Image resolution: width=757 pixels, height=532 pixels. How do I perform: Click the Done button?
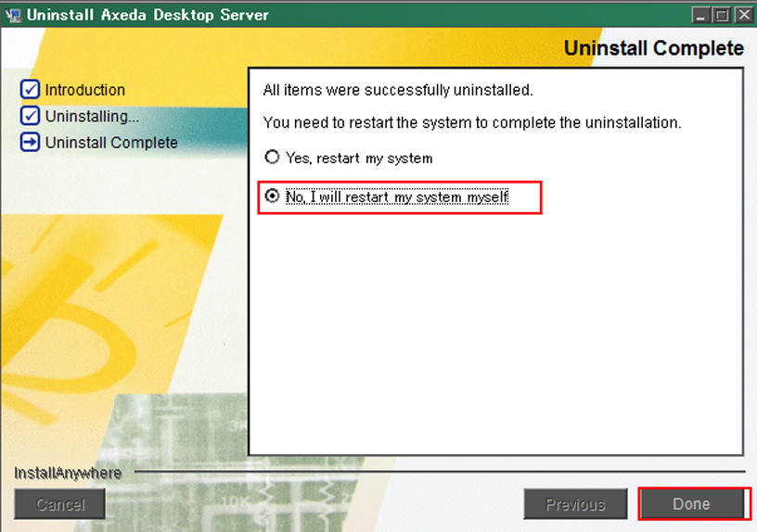[x=691, y=504]
